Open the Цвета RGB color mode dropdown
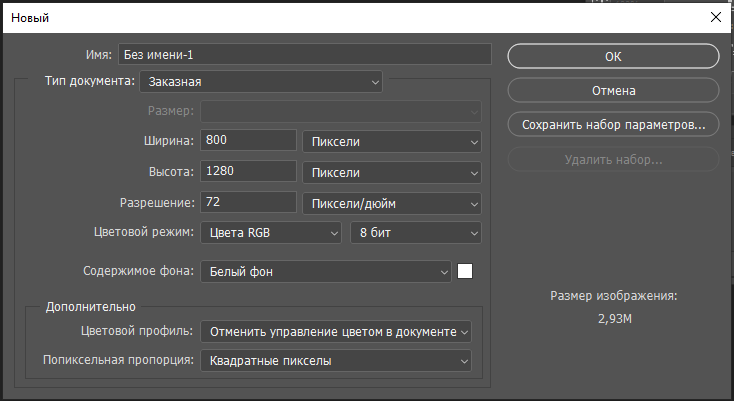Image resolution: width=734 pixels, height=401 pixels. (x=271, y=233)
